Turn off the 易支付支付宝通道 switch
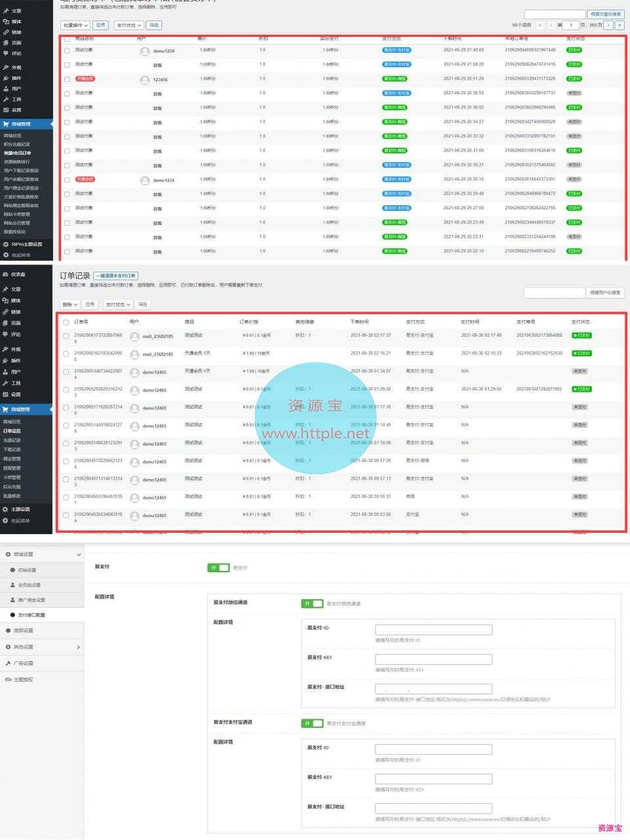Screen dimensions: 630x840 312,723
